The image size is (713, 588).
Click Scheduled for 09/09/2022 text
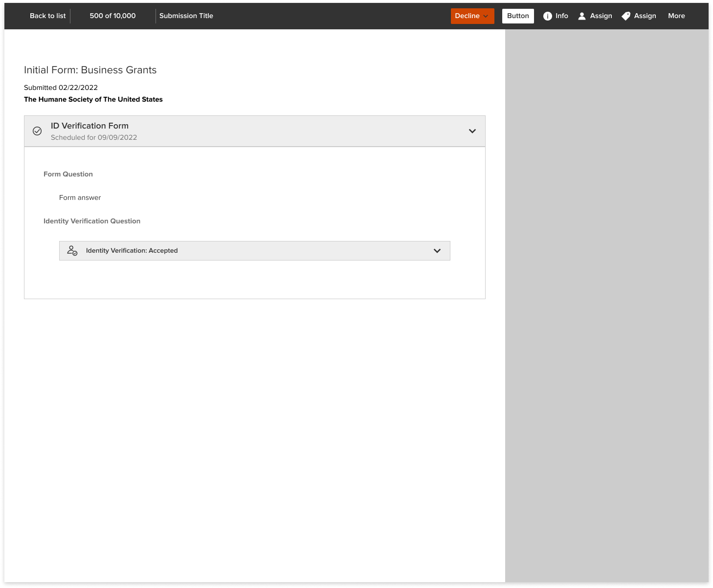tap(94, 137)
